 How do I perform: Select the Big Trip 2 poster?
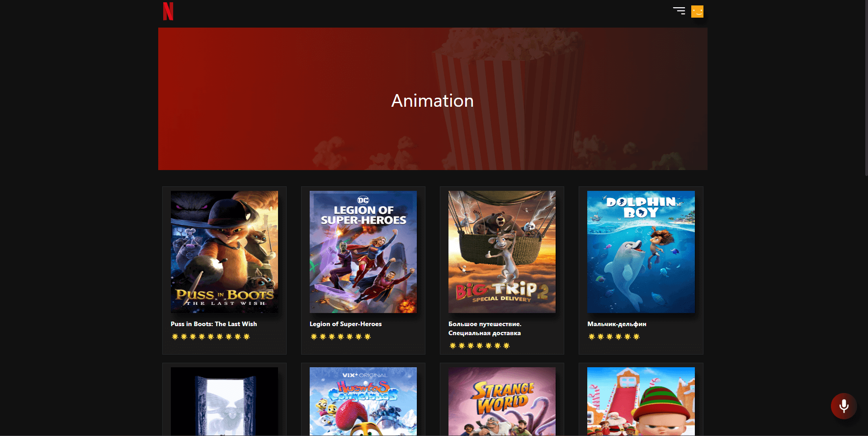[x=502, y=252]
